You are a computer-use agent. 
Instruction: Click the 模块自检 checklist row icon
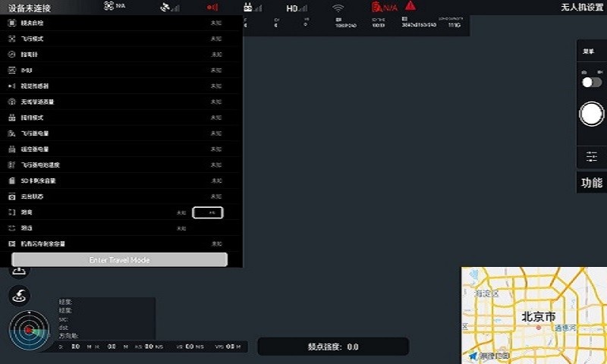click(x=12, y=23)
